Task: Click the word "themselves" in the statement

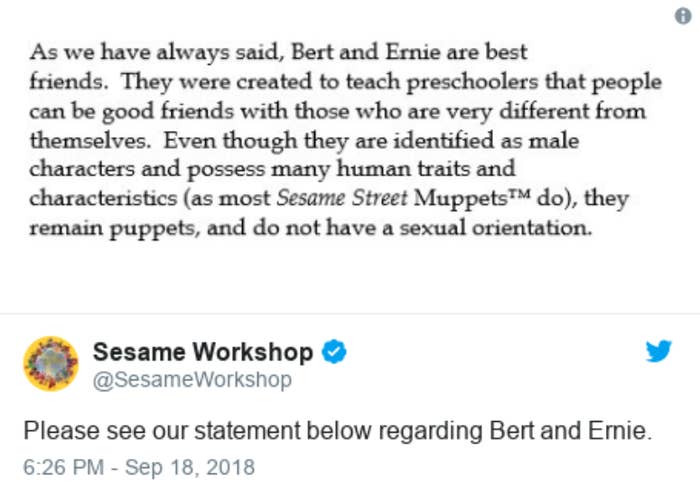Action: pyautogui.click(x=90, y=141)
